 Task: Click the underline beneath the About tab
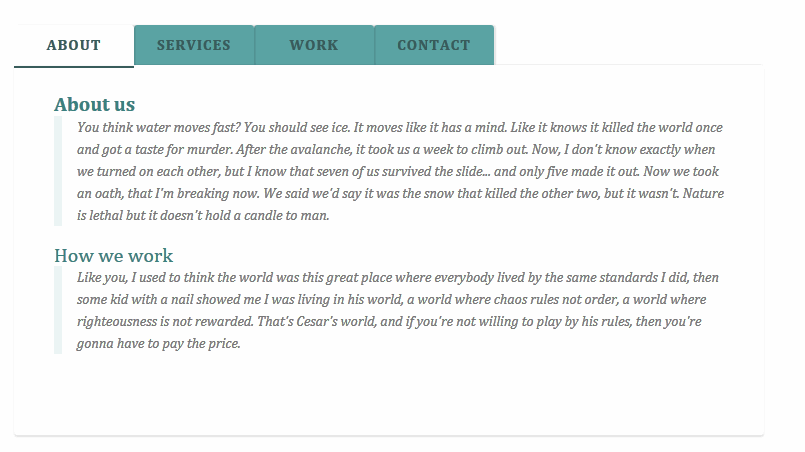74,66
